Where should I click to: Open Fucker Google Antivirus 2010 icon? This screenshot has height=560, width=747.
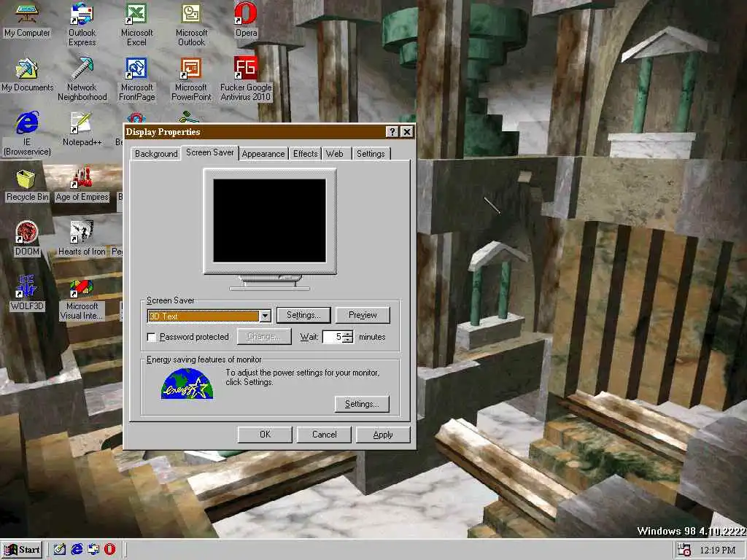point(246,79)
